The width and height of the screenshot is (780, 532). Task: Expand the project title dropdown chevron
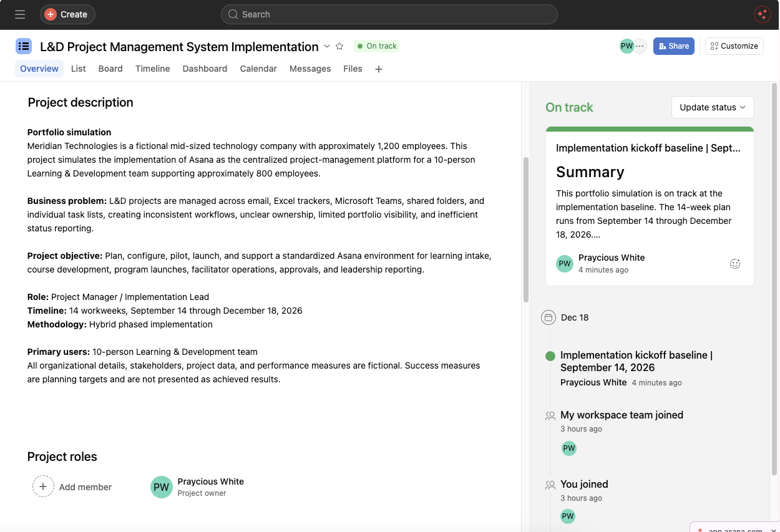tap(326, 46)
